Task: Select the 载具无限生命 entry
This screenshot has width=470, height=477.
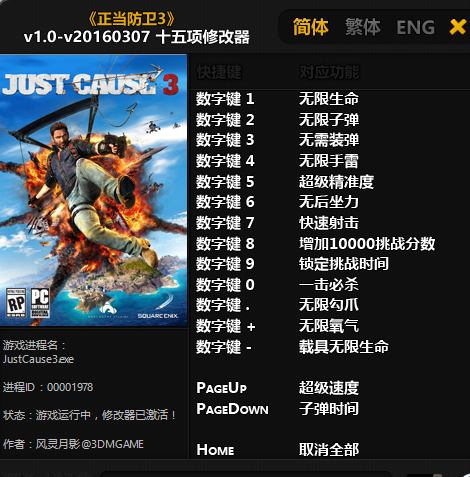Action: pyautogui.click(x=344, y=347)
